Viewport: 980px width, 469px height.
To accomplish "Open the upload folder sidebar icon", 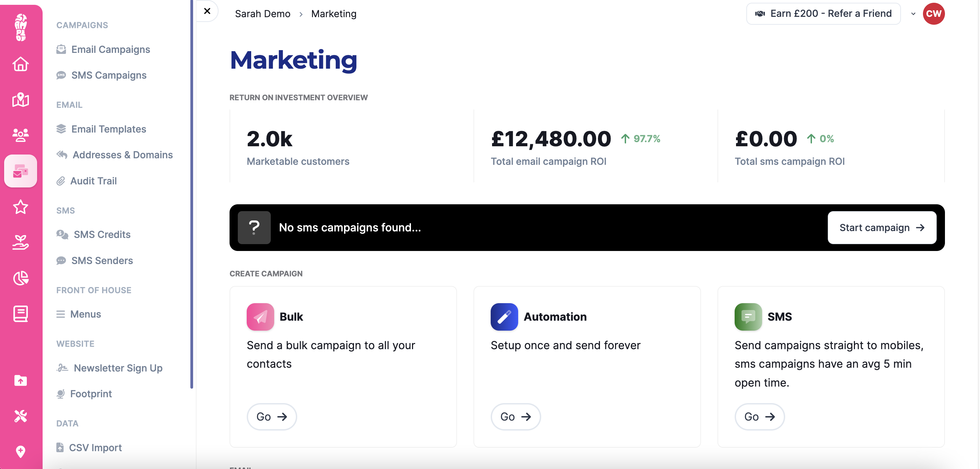I will pos(21,380).
